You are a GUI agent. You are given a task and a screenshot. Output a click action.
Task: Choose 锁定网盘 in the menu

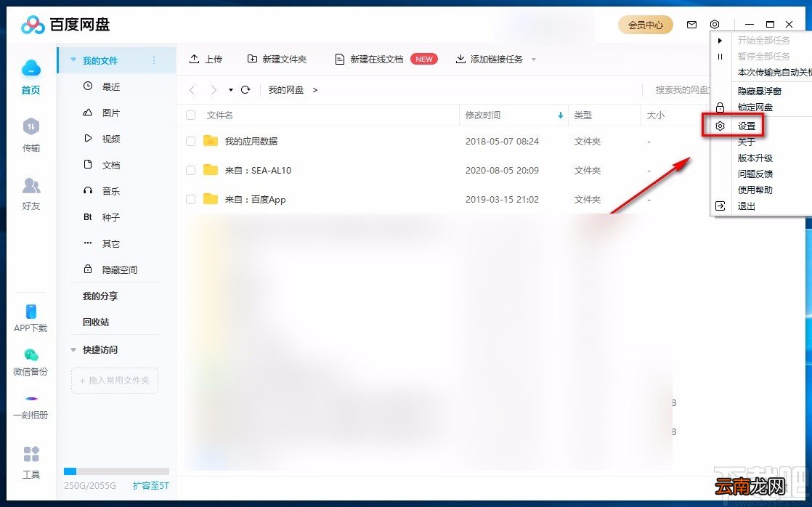pyautogui.click(x=755, y=108)
